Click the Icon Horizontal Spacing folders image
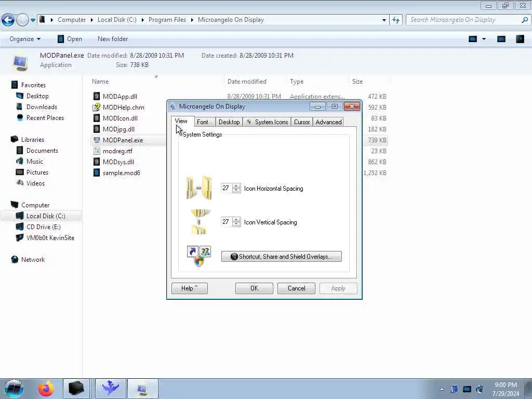 click(x=199, y=188)
